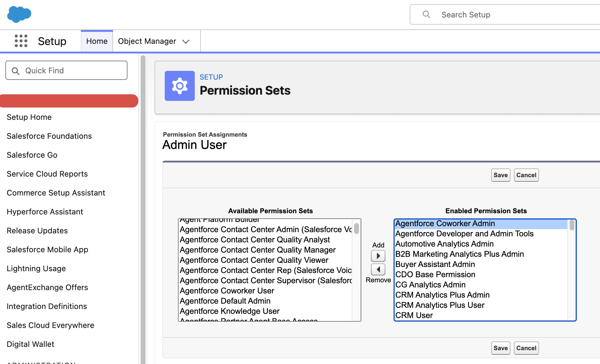Click the Search Setup magnifier icon

pos(426,14)
